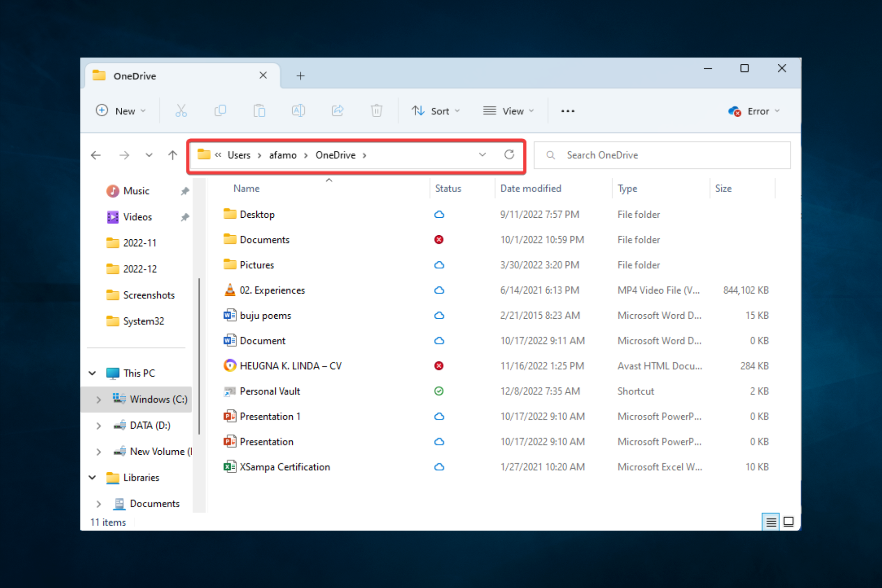Open Screenshots folder in sidebar
This screenshot has height=588, width=882.
coord(149,295)
